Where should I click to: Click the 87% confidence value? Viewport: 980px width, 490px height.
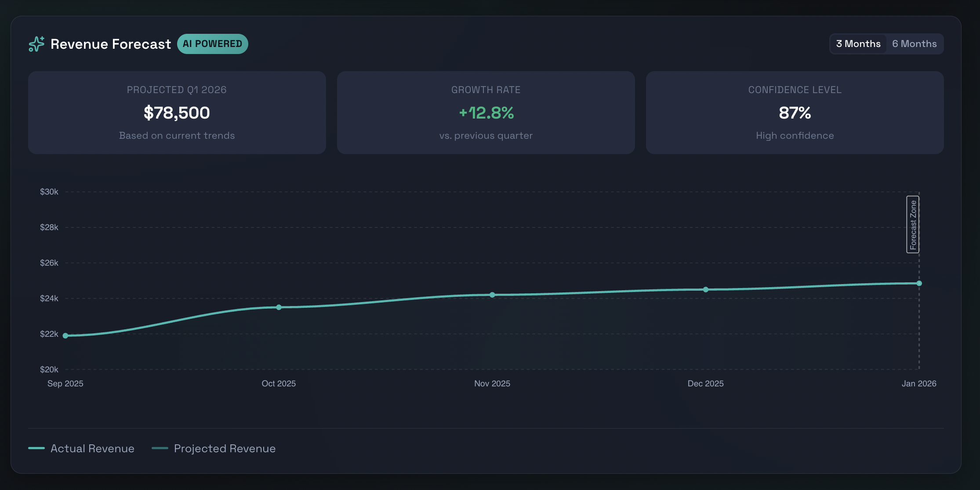click(795, 113)
